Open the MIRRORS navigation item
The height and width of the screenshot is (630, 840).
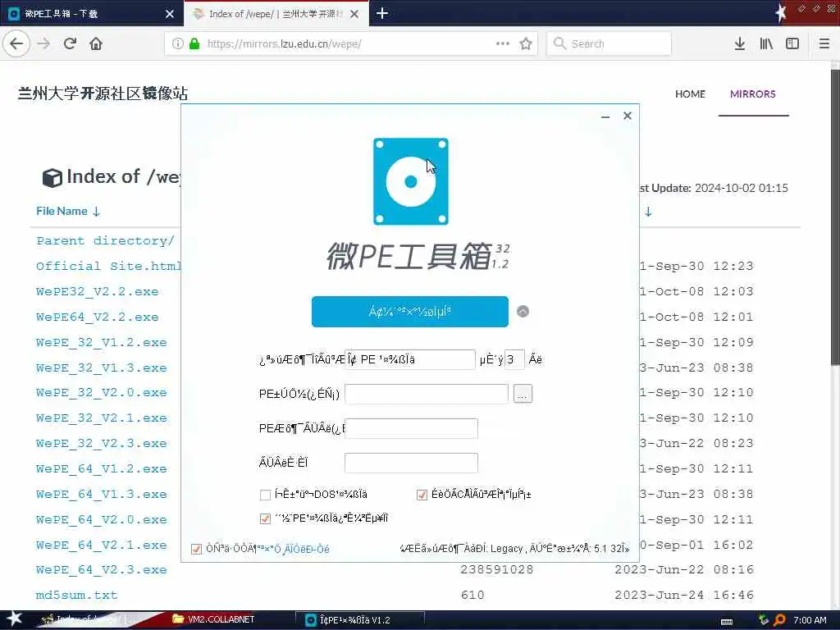pos(753,94)
